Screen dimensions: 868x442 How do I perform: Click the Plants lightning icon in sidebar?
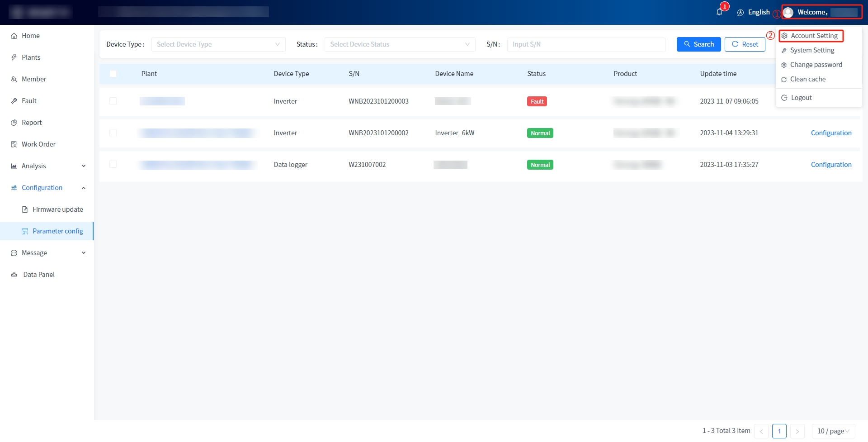[14, 57]
